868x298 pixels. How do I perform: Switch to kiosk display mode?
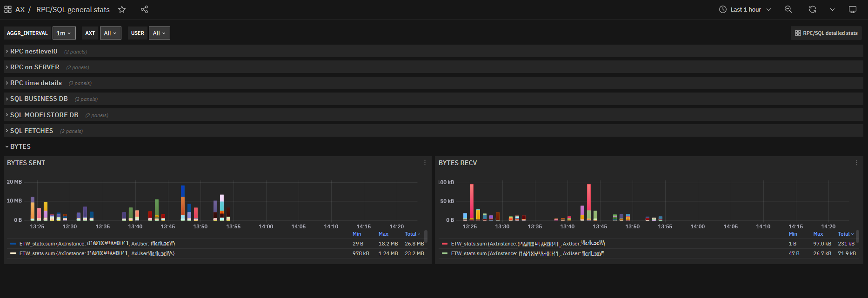point(853,9)
